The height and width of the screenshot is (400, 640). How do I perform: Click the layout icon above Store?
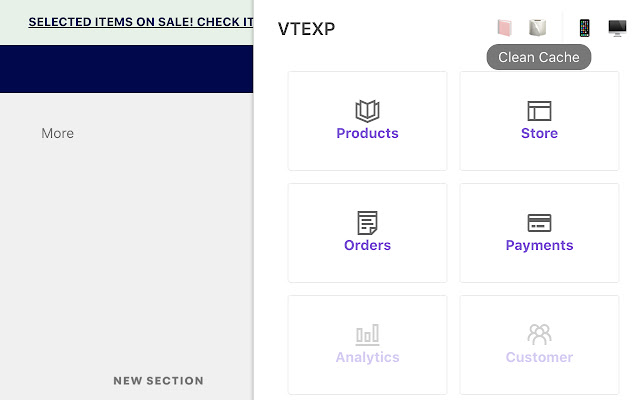[539, 111]
